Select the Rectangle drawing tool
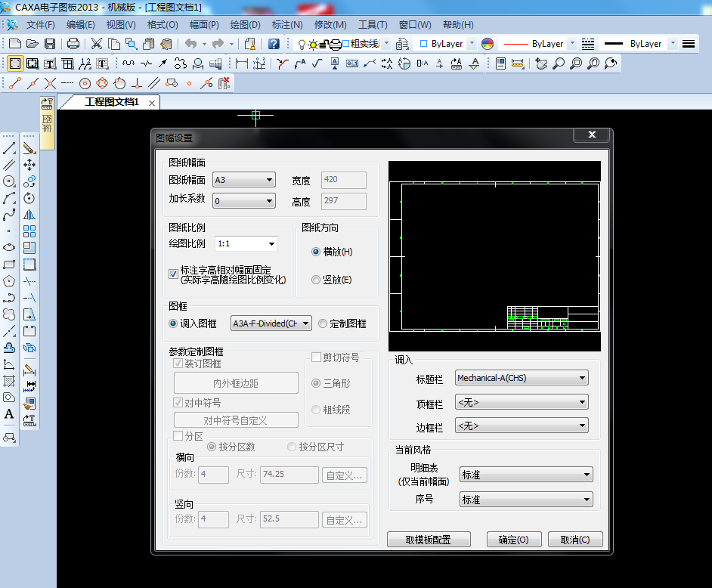Image resolution: width=712 pixels, height=588 pixels. coord(9,263)
